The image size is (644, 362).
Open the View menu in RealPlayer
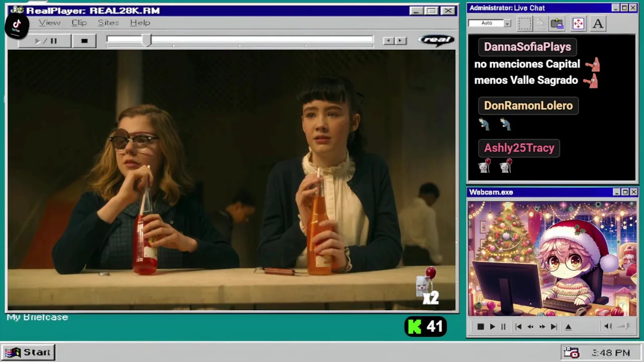[x=49, y=23]
